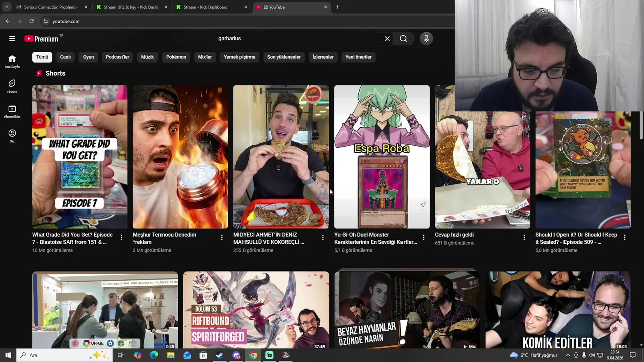Launch Microsoft Edge from the taskbar
The height and width of the screenshot is (362, 644).
(x=154, y=355)
